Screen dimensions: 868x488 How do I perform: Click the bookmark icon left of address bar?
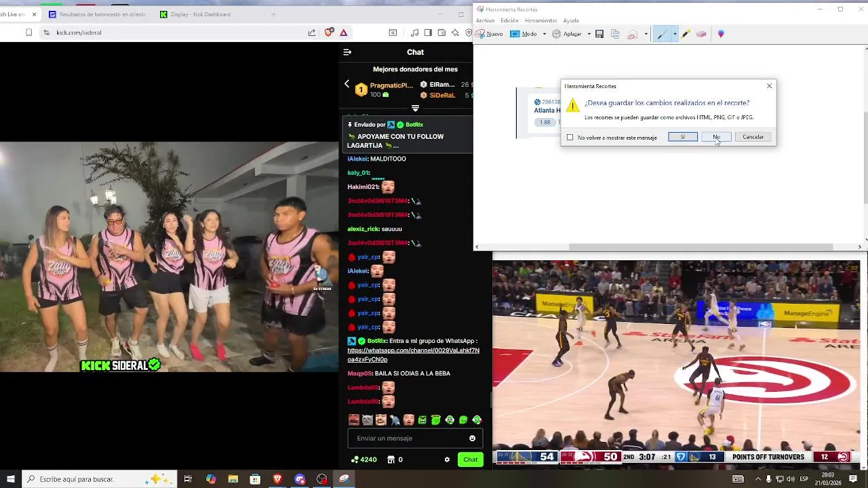28,33
